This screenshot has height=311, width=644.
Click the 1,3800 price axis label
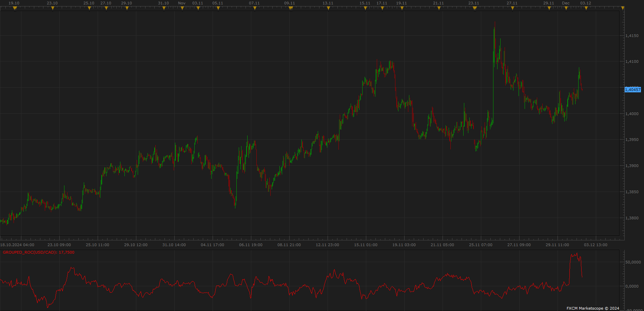click(x=632, y=218)
